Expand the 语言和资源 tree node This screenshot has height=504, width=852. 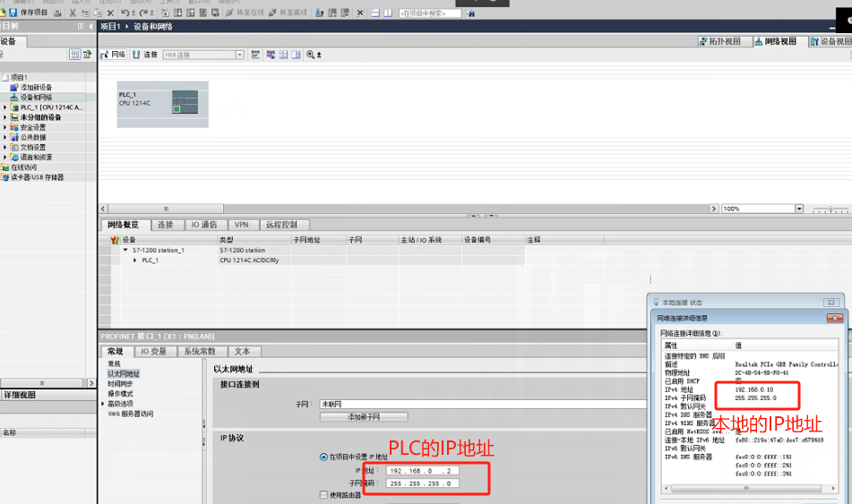4,157
